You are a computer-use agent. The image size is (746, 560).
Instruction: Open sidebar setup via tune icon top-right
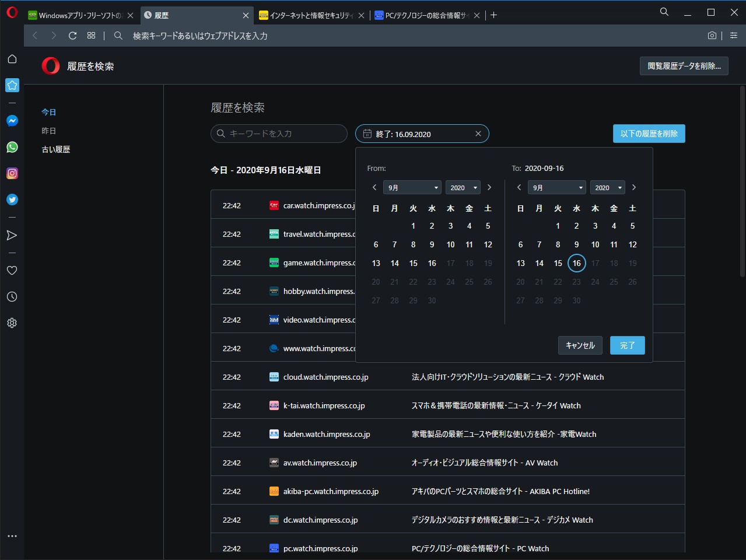pos(733,36)
